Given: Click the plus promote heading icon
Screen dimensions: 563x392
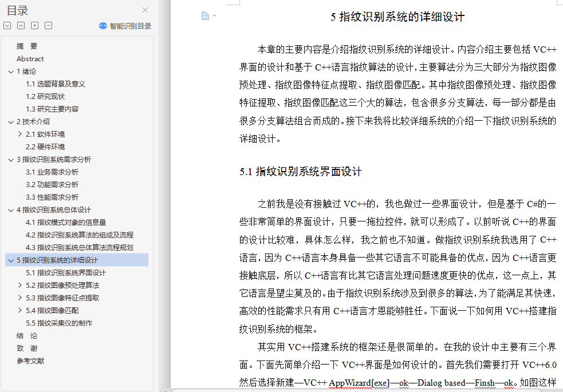Looking at the screenshot, I should click(34, 25).
